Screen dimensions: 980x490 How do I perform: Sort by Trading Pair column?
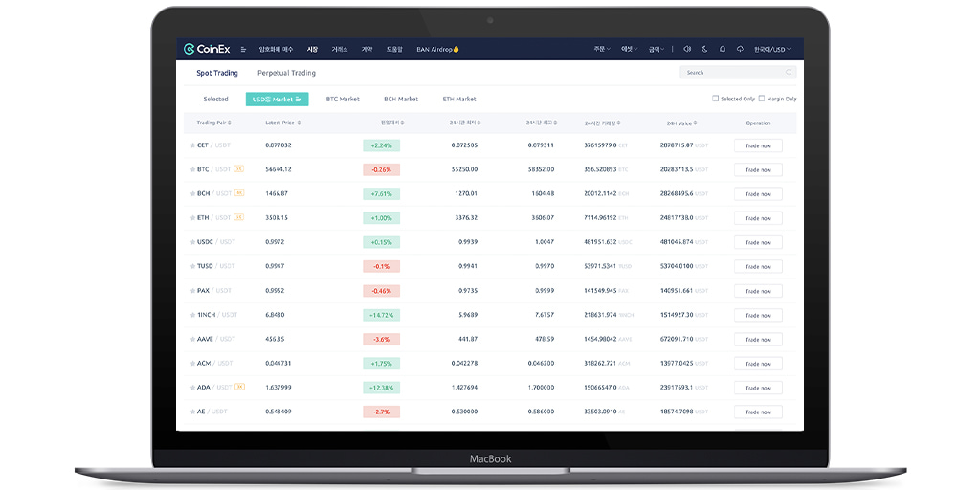pyautogui.click(x=213, y=123)
